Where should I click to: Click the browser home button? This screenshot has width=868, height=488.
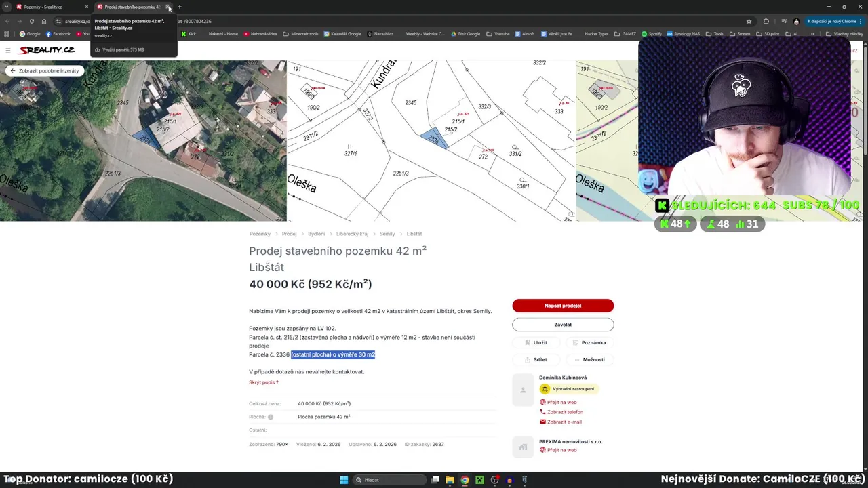44,21
